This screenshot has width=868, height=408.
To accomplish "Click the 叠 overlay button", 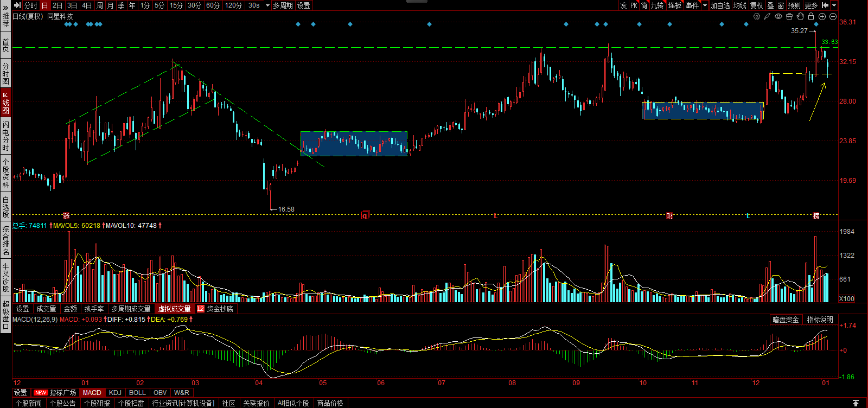I will [771, 5].
